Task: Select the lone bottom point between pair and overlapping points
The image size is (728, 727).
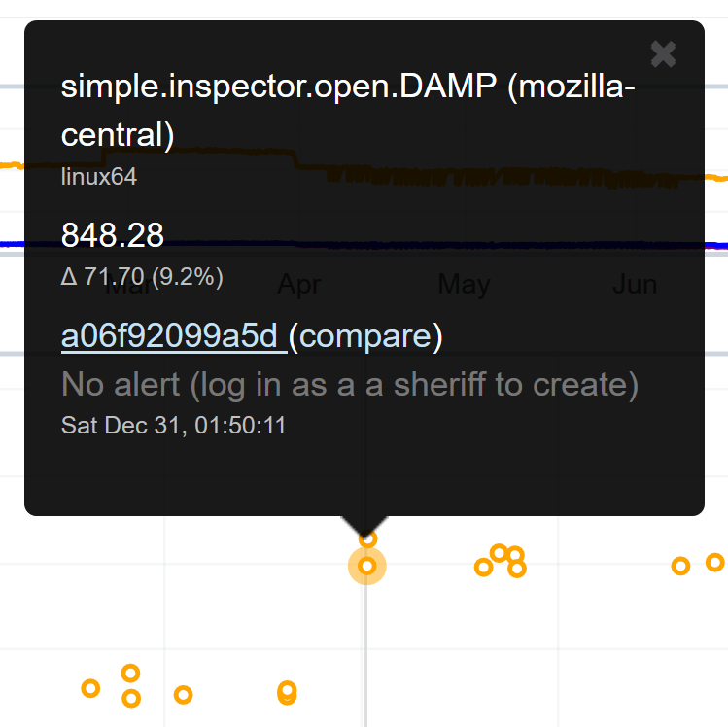Action: 183,694
